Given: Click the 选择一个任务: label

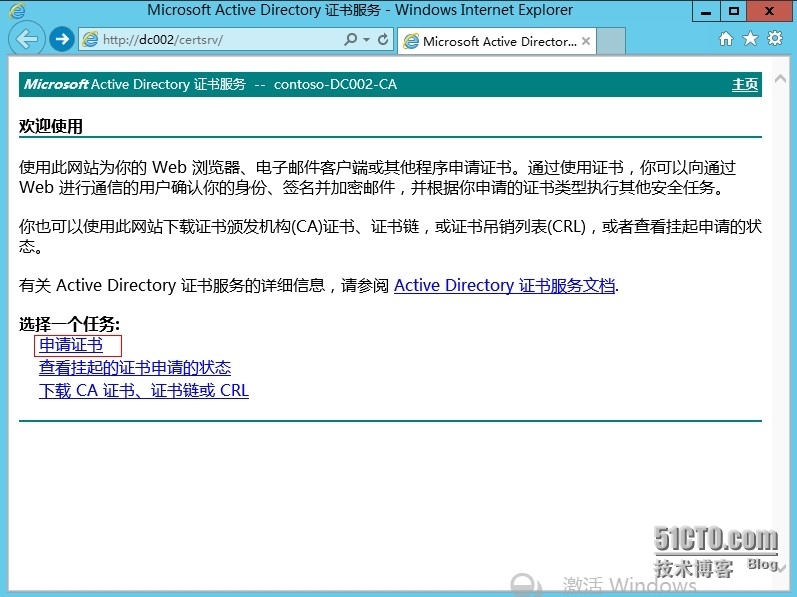Looking at the screenshot, I should point(69,324).
